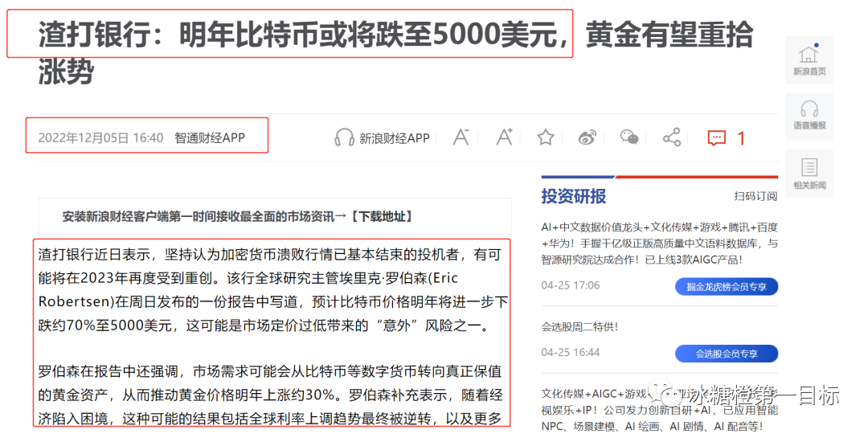Share article via WeChat icon
The height and width of the screenshot is (434, 868).
[629, 137]
